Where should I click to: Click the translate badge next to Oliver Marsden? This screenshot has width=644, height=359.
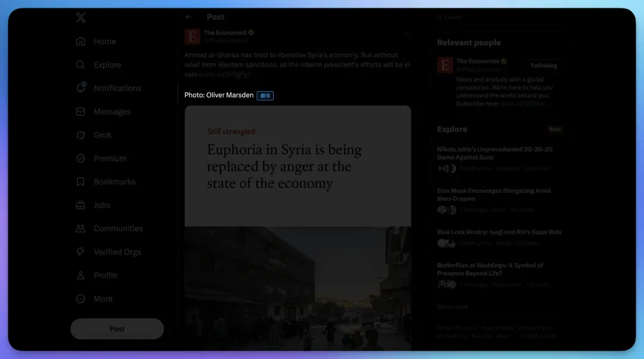265,95
